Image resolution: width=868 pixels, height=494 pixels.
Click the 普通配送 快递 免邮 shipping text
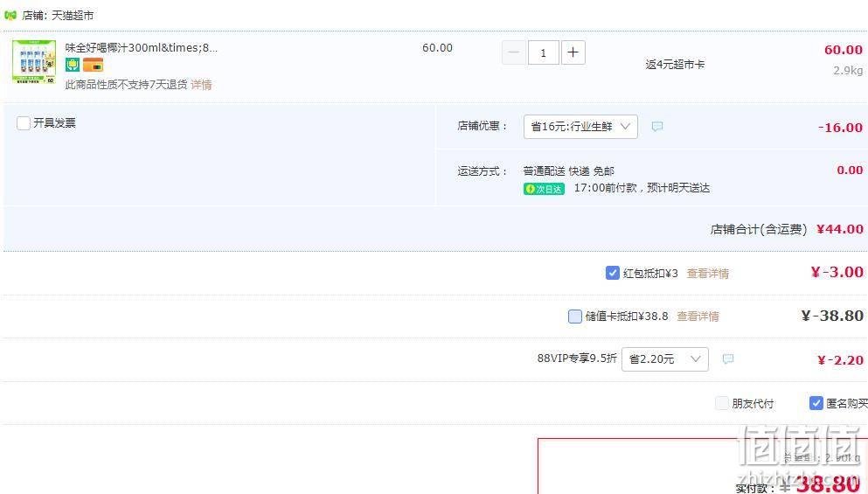568,171
